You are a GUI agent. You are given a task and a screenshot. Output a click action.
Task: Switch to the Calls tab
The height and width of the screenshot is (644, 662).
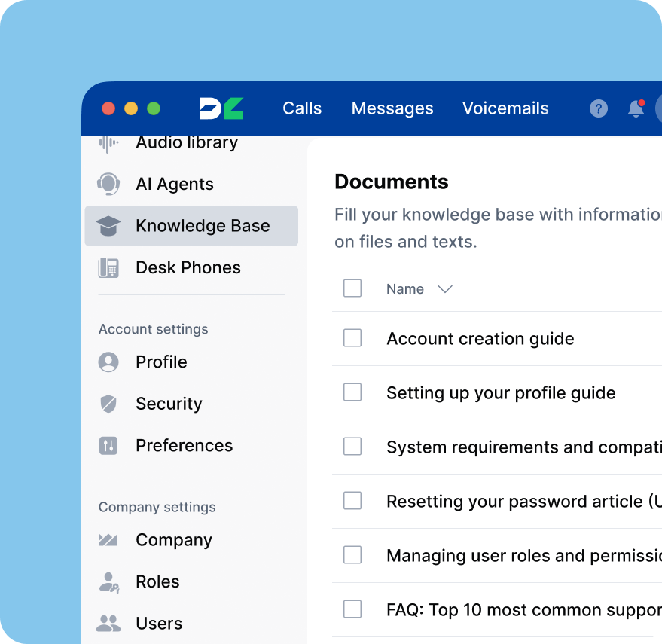pyautogui.click(x=302, y=108)
